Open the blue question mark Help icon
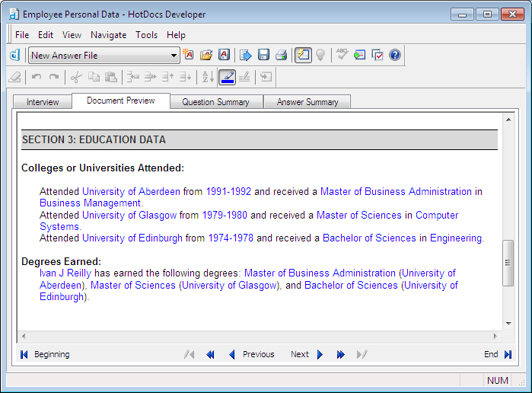This screenshot has width=532, height=393. (395, 55)
